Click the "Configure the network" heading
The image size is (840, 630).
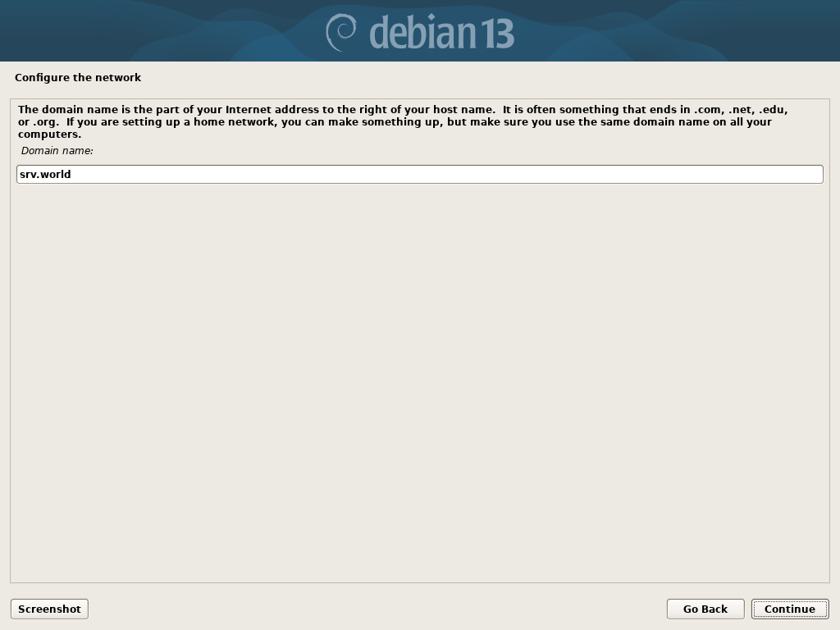[x=78, y=78]
